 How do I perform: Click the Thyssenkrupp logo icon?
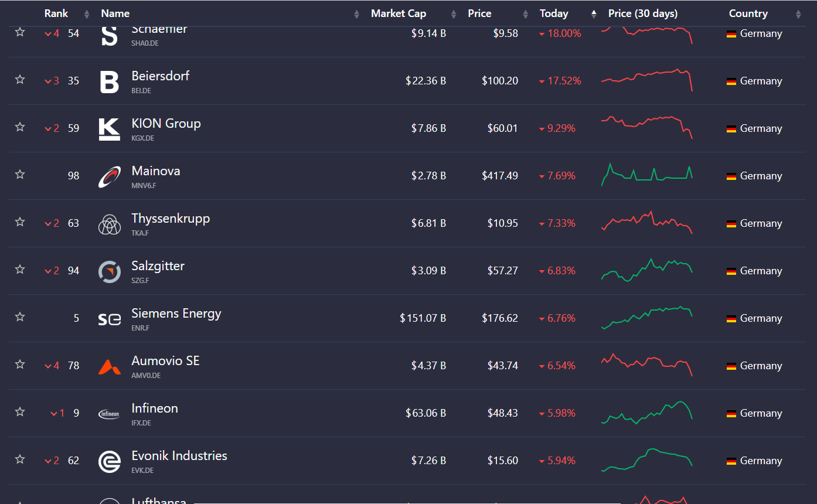point(110,224)
